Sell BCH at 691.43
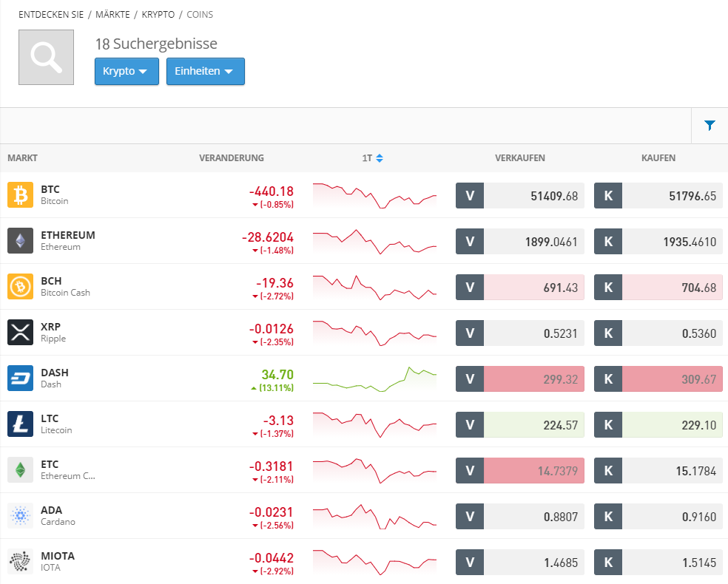Image resolution: width=728 pixels, height=584 pixels. tap(519, 288)
